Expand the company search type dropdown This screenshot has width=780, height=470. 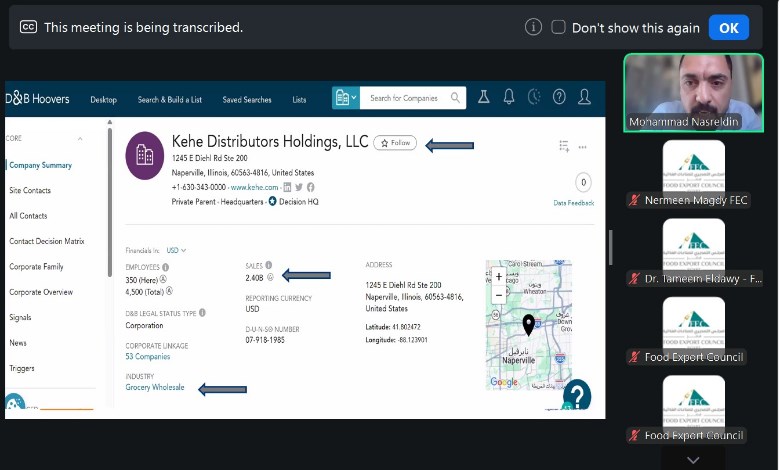click(x=345, y=98)
